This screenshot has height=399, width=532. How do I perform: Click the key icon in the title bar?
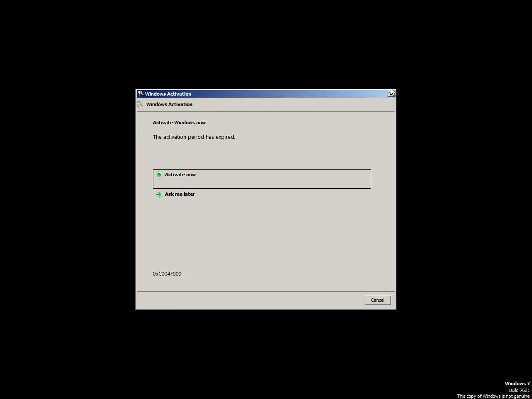click(x=140, y=94)
